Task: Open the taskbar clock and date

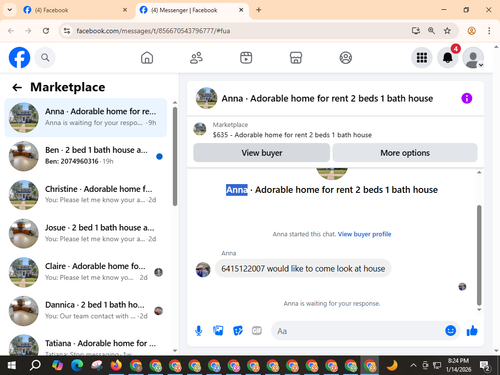Action: pyautogui.click(x=458, y=365)
